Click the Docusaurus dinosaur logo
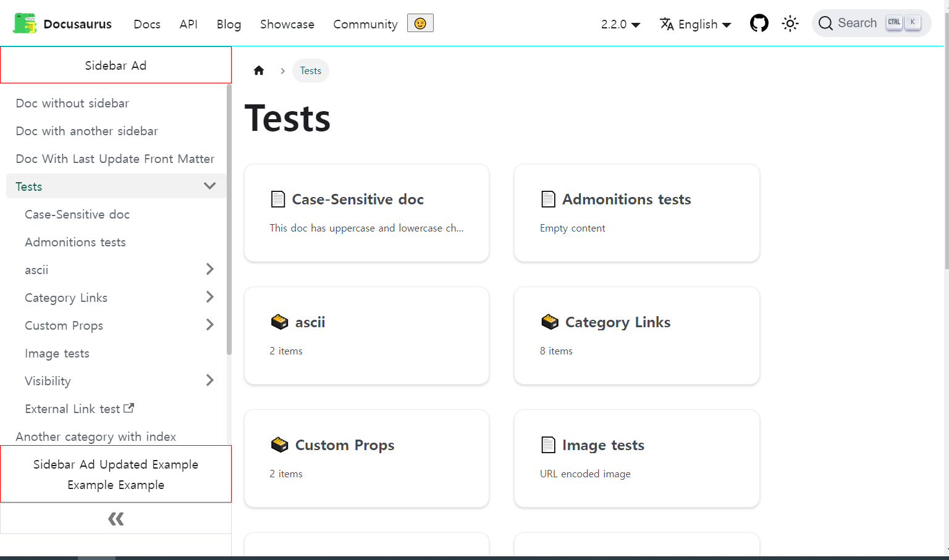This screenshot has height=560, width=949. pyautogui.click(x=25, y=23)
